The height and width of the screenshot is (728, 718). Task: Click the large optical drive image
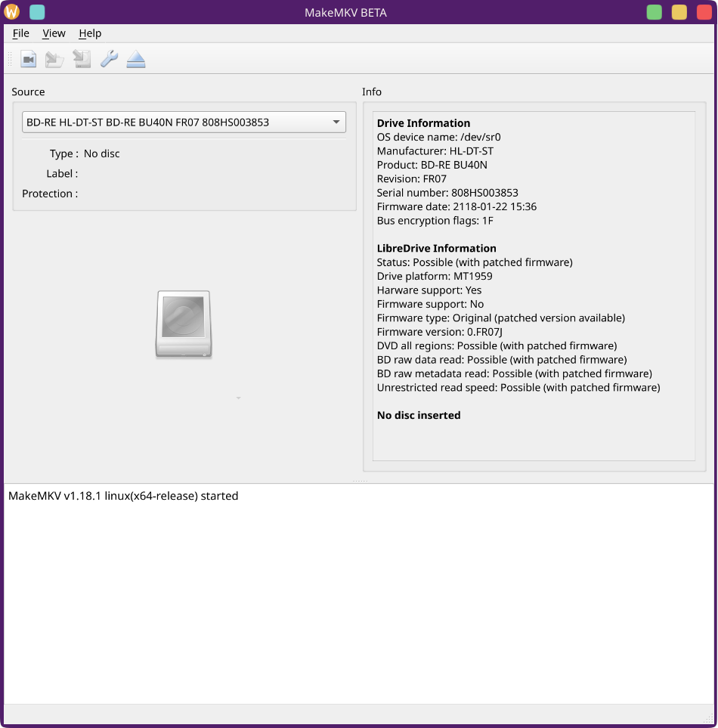click(184, 324)
